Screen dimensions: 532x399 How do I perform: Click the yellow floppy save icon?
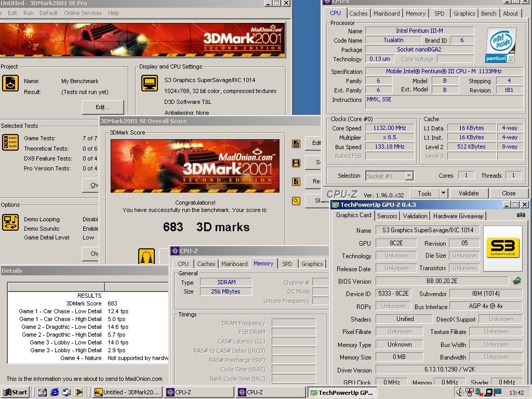[296, 163]
